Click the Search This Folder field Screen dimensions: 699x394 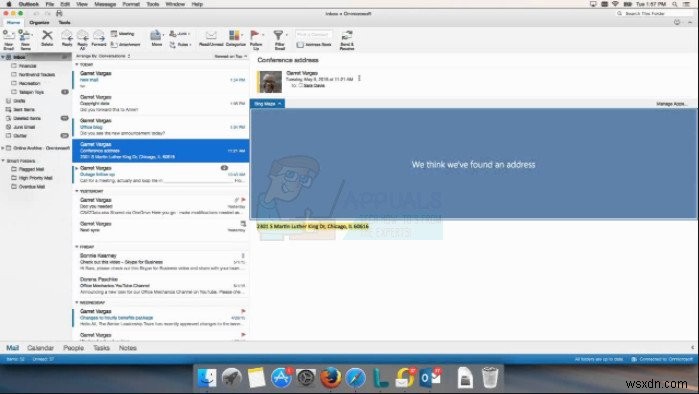pos(654,14)
